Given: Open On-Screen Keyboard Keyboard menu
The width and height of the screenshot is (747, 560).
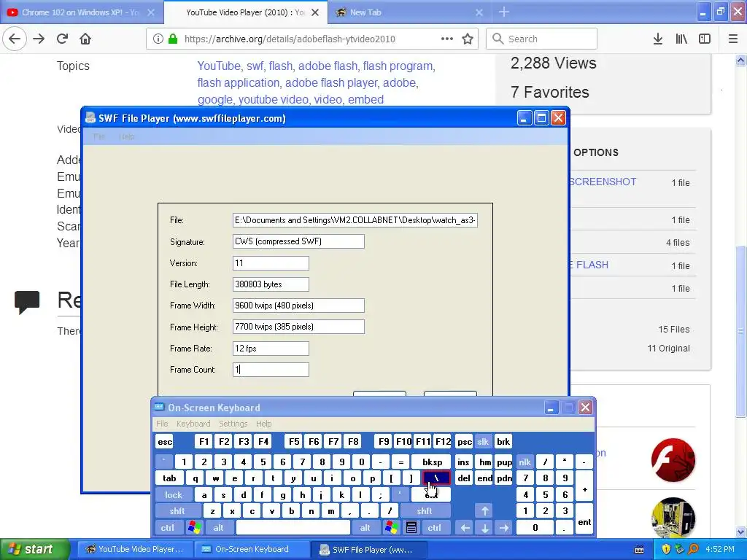Looking at the screenshot, I should 193,424.
